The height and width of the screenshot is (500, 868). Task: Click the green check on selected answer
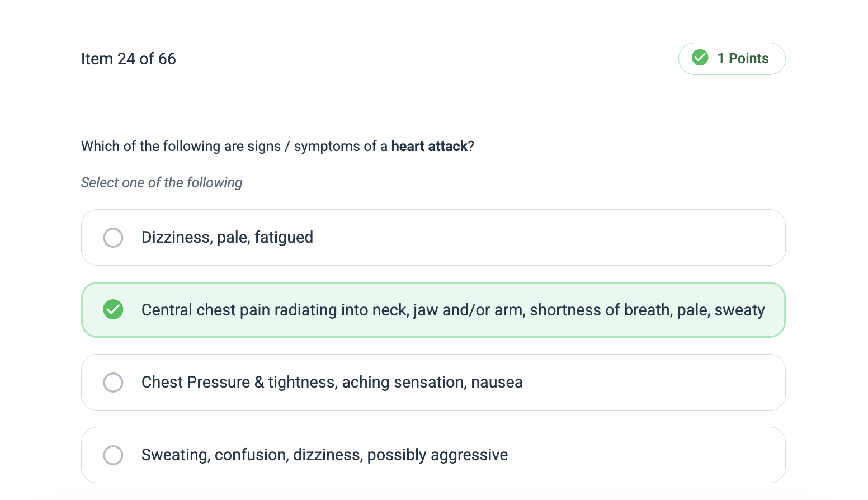(113, 309)
